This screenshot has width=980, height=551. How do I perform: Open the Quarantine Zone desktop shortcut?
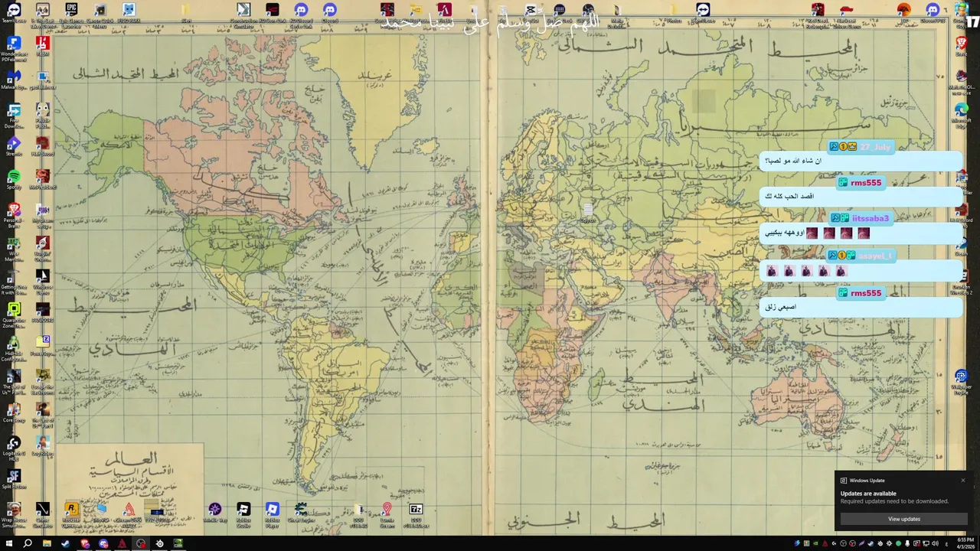(x=13, y=315)
